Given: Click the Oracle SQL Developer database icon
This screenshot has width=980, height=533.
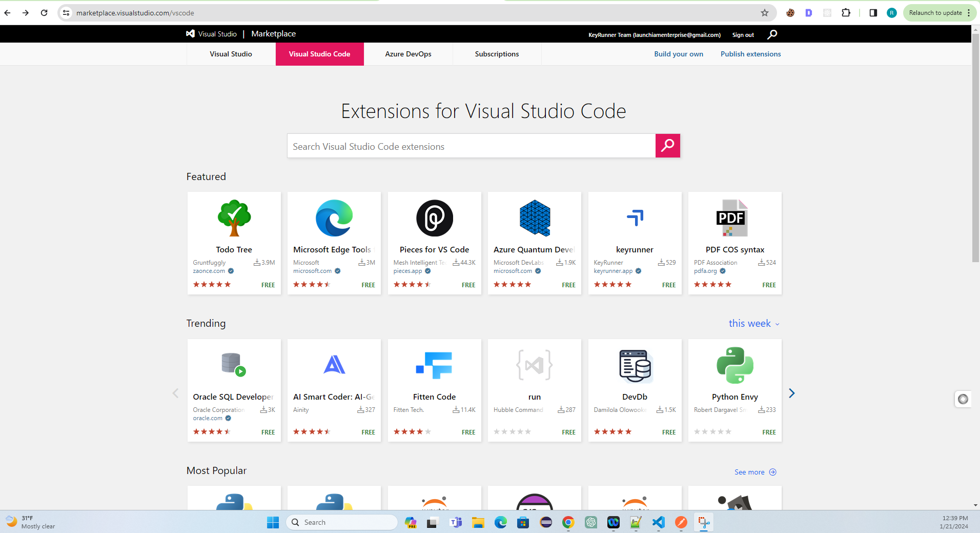Looking at the screenshot, I should tap(234, 365).
